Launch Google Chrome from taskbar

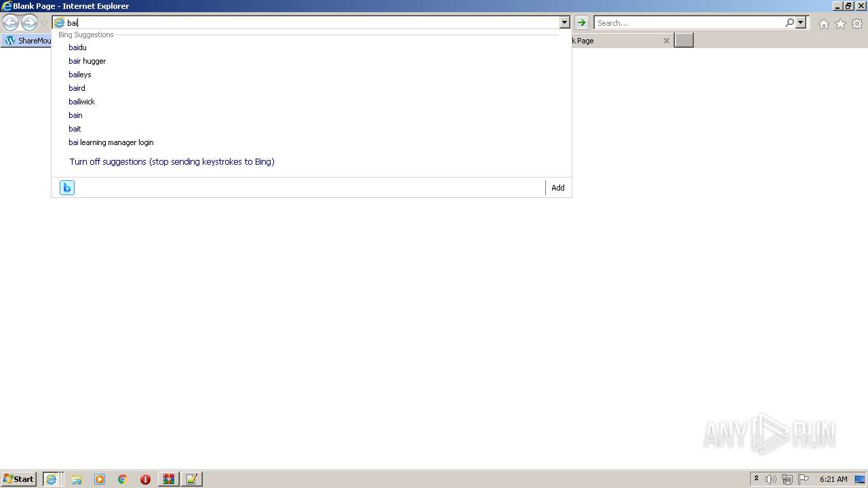(x=123, y=479)
